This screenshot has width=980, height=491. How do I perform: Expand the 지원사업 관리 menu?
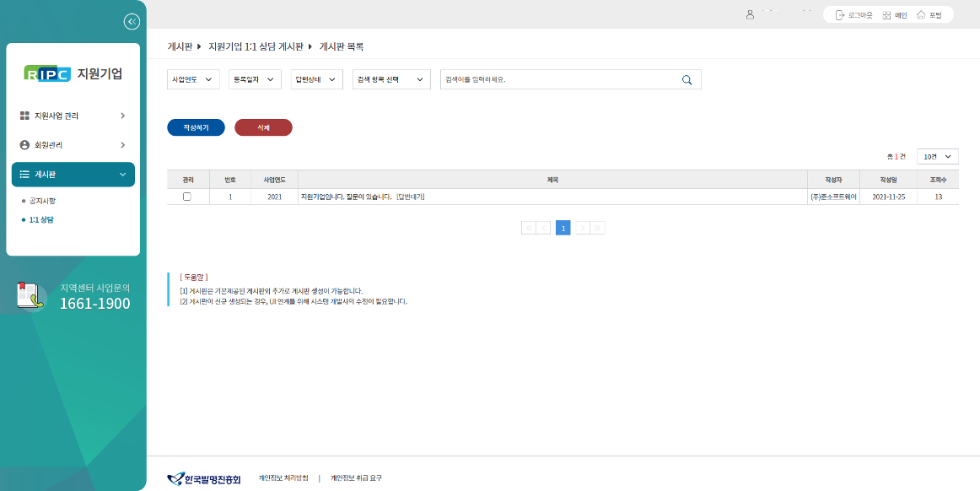(73, 116)
